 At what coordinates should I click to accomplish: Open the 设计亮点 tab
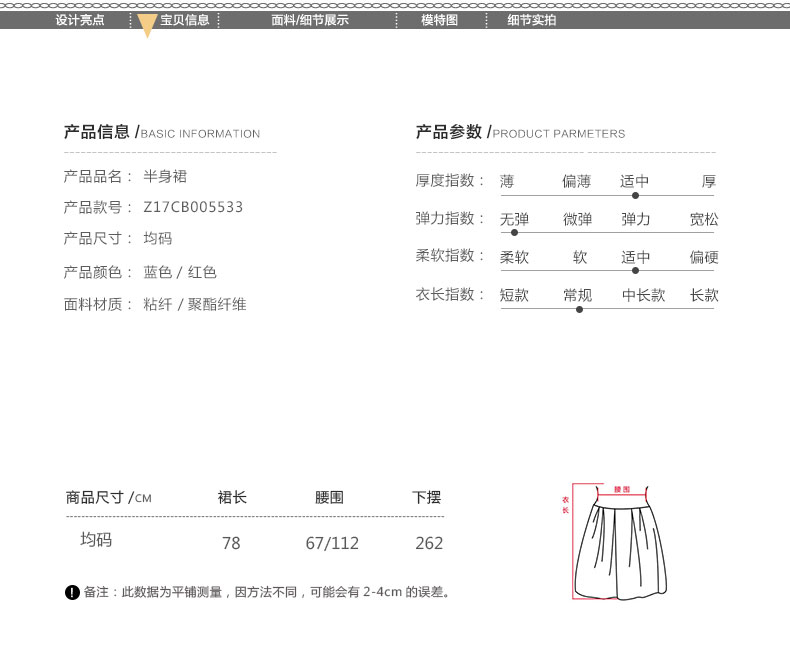[x=80, y=20]
